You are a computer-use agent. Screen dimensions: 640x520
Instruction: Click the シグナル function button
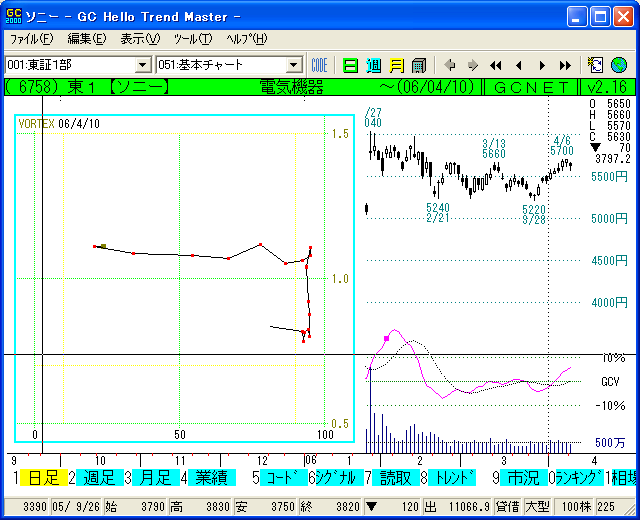pos(340,478)
